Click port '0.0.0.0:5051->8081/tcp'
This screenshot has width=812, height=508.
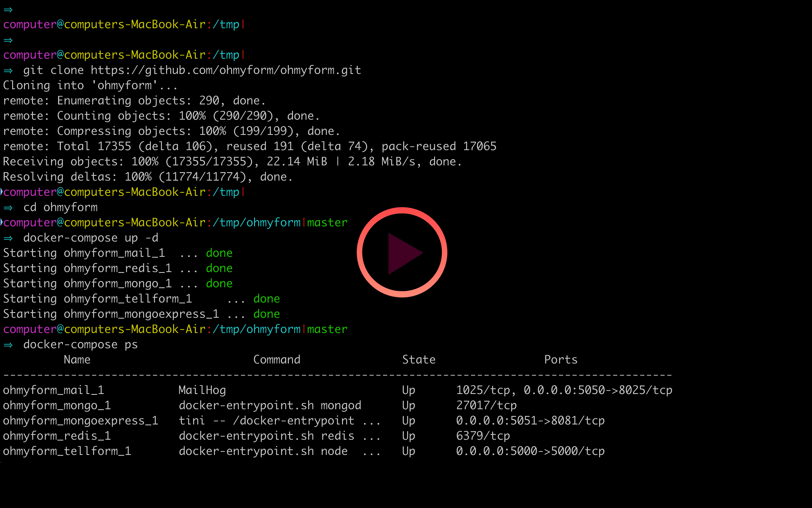coord(530,421)
